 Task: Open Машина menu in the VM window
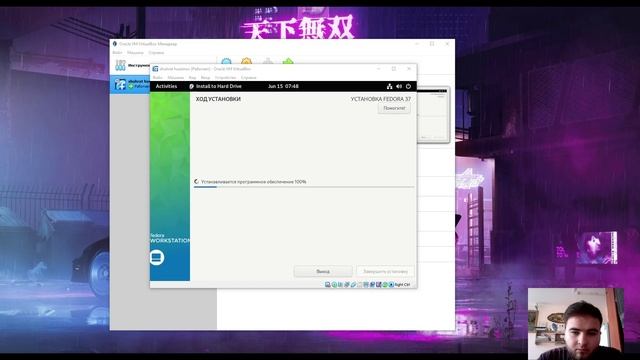[176, 77]
